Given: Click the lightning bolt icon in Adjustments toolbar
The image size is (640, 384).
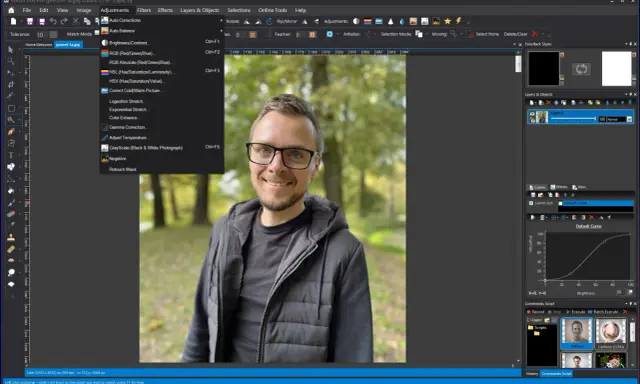Looking at the screenshot, I should pyautogui.click(x=458, y=21).
